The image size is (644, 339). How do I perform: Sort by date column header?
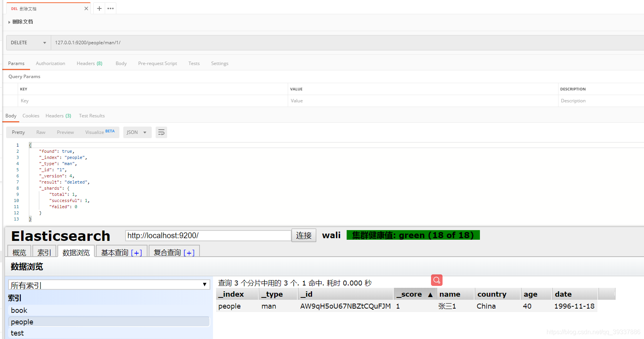[575, 294]
